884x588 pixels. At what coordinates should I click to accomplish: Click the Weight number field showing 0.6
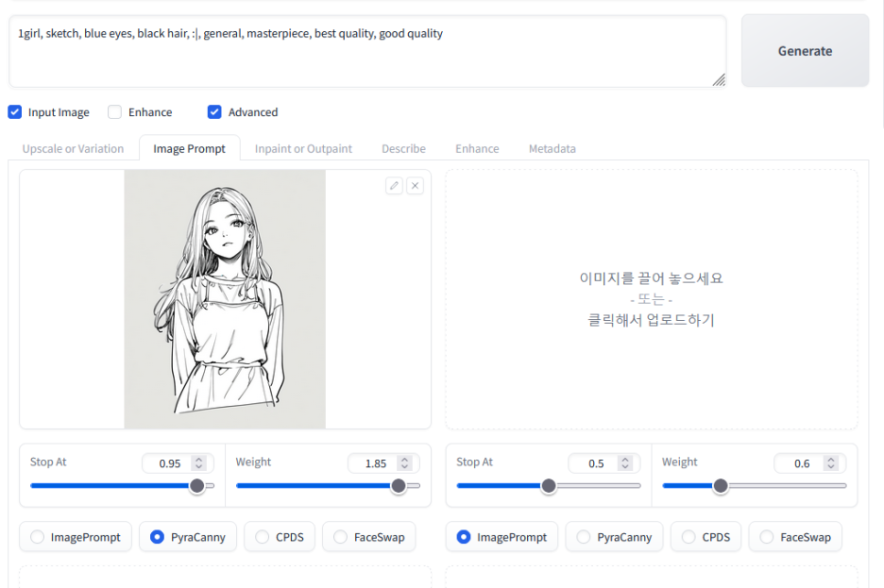tap(809, 463)
